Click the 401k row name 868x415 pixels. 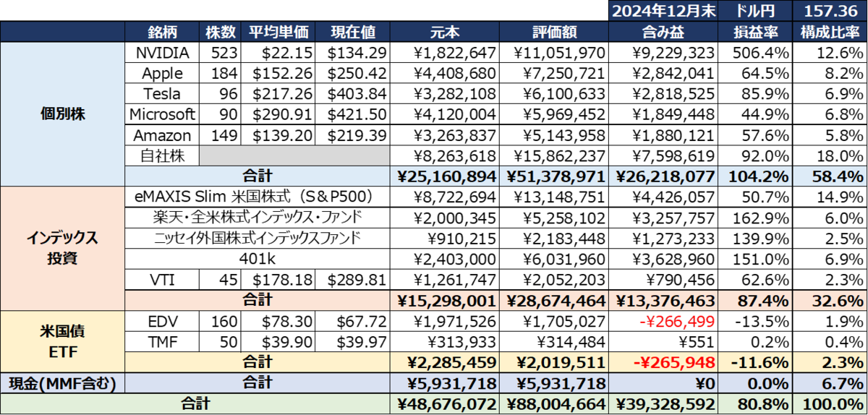[x=258, y=258]
